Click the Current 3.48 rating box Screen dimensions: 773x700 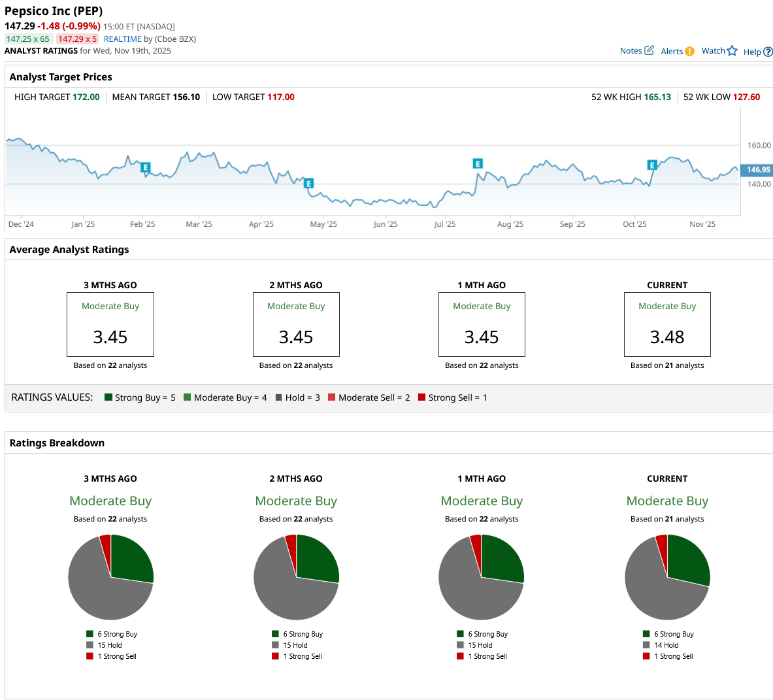coord(667,324)
